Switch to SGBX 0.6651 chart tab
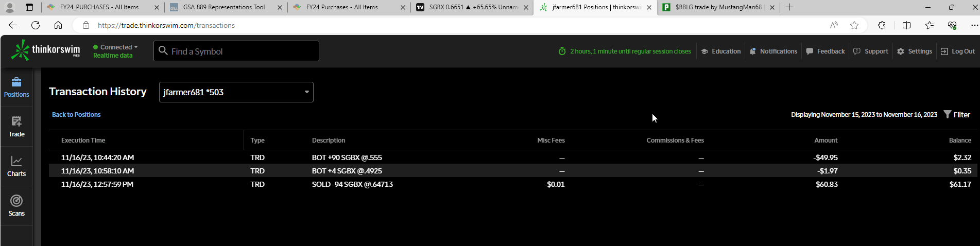Screen dimensions: 980x246 [x=472, y=7]
